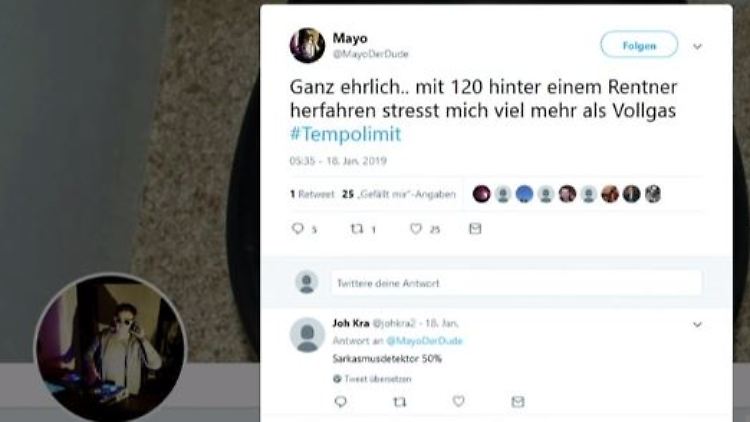This screenshot has width=750, height=422.
Task: Send Mayo's tweet via direct message icon
Action: click(x=475, y=229)
